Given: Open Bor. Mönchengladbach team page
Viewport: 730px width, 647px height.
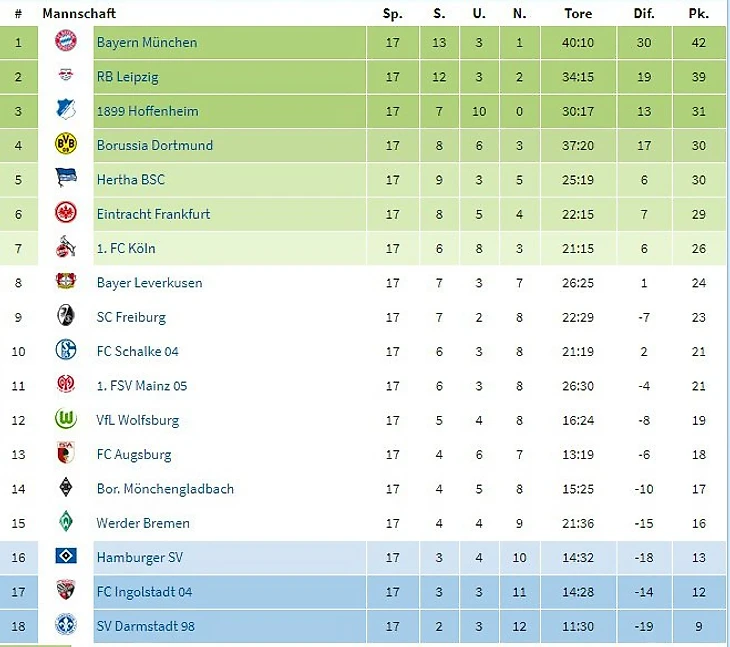Looking at the screenshot, I should pyautogui.click(x=165, y=489).
